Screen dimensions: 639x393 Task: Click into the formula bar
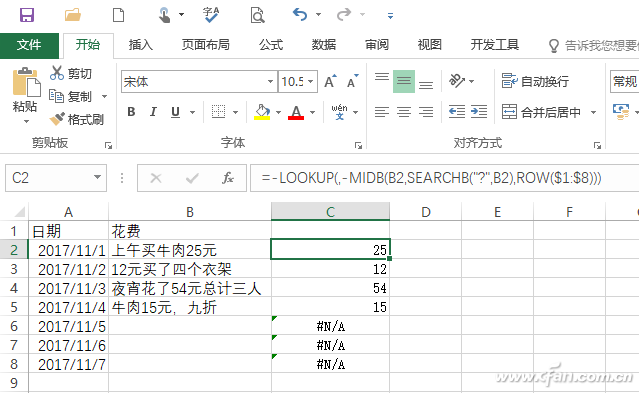coord(445,178)
